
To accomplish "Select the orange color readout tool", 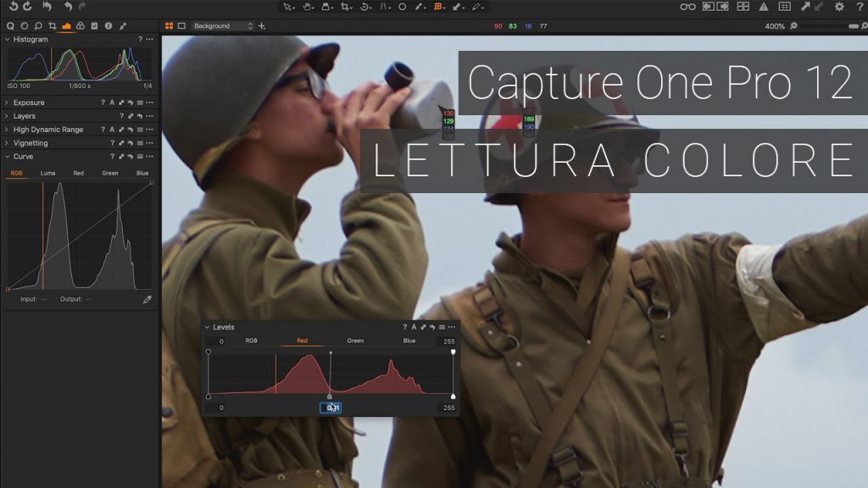I will pyautogui.click(x=438, y=7).
